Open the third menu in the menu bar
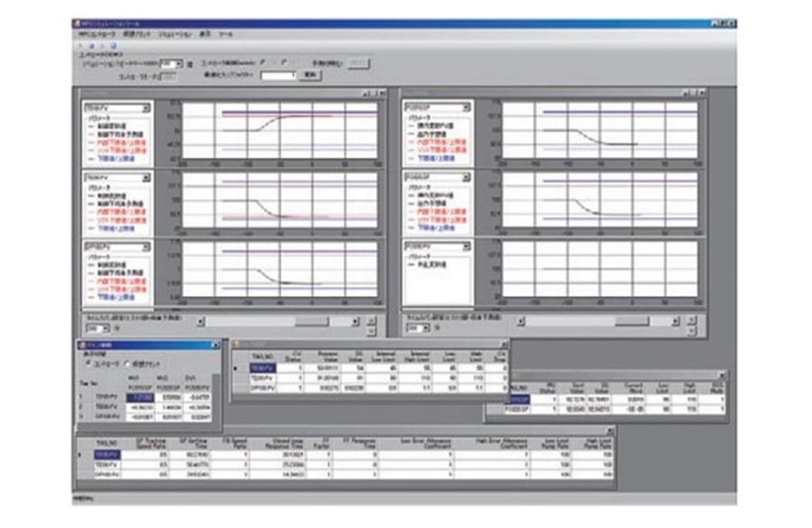812x528 pixels. click(173, 33)
